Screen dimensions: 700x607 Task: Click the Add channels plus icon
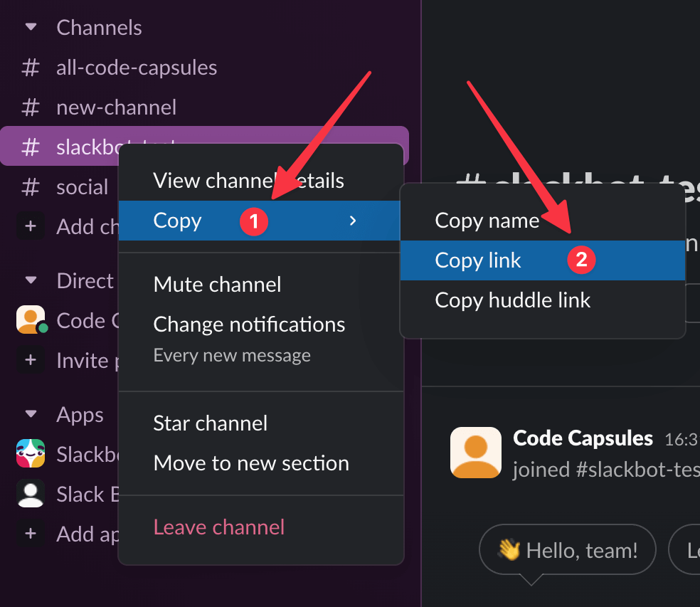pos(30,226)
